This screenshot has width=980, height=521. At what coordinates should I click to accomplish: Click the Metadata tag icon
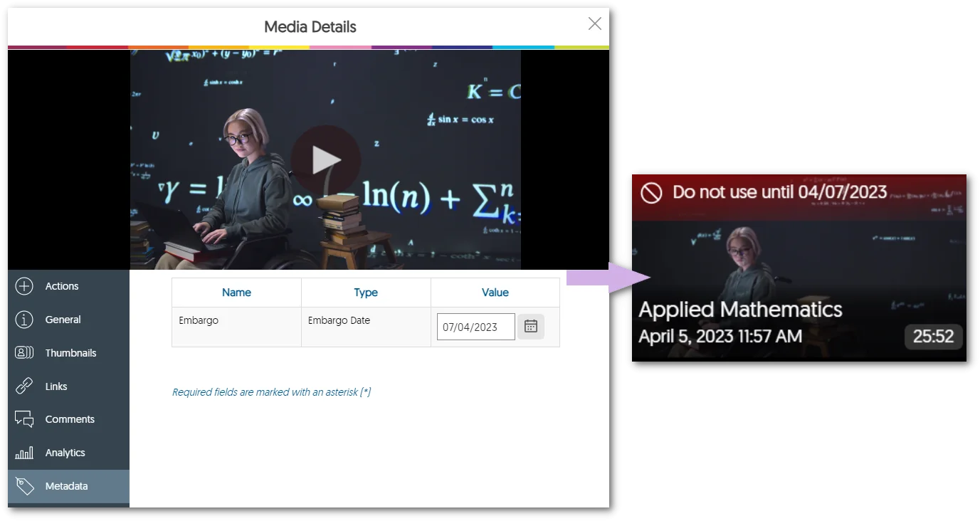click(24, 486)
